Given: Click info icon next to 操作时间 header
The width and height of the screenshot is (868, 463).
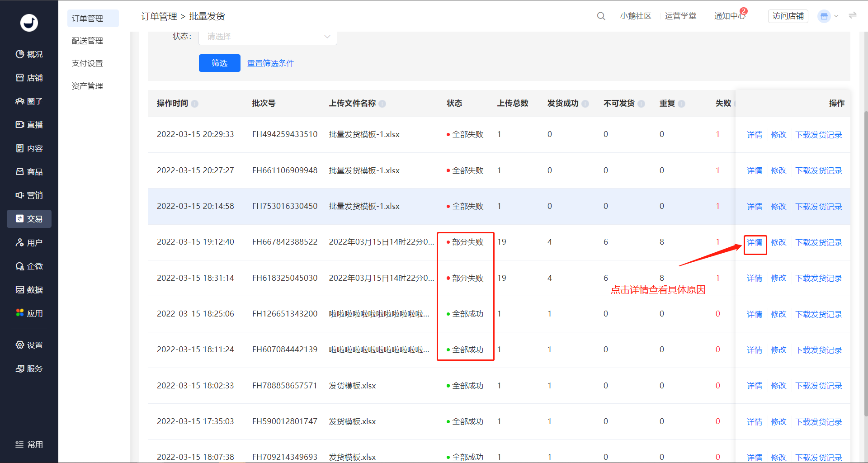Looking at the screenshot, I should click(x=195, y=104).
